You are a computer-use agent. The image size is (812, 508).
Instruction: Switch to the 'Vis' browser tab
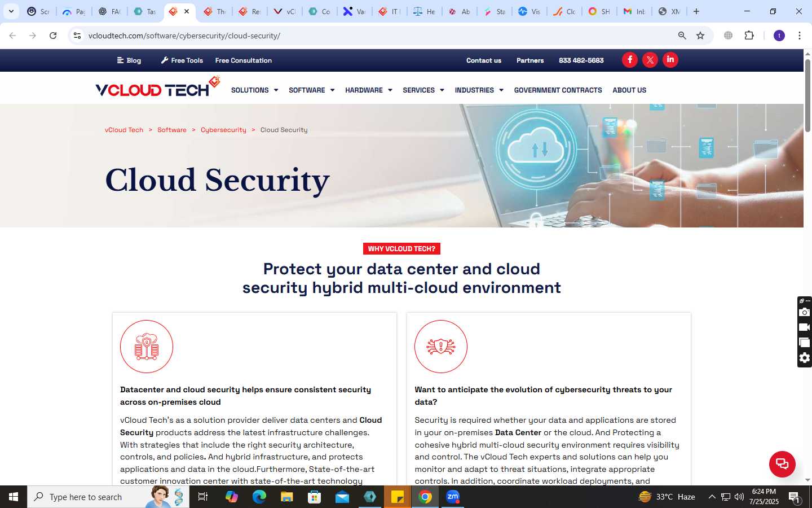(529, 11)
